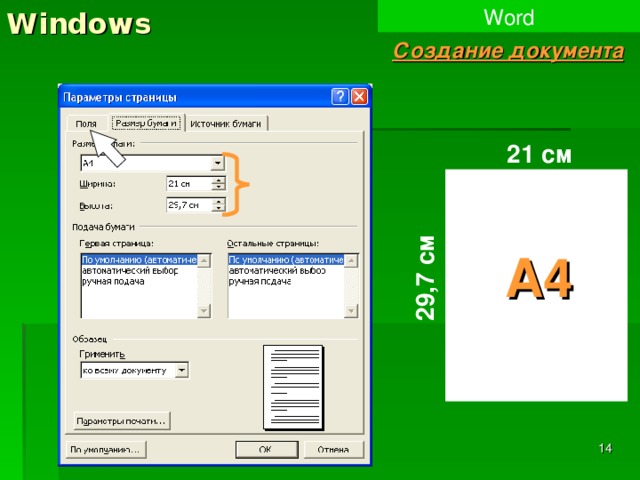This screenshot has height=480, width=640.
Task: Confirm with the OK button
Action: coord(267,449)
